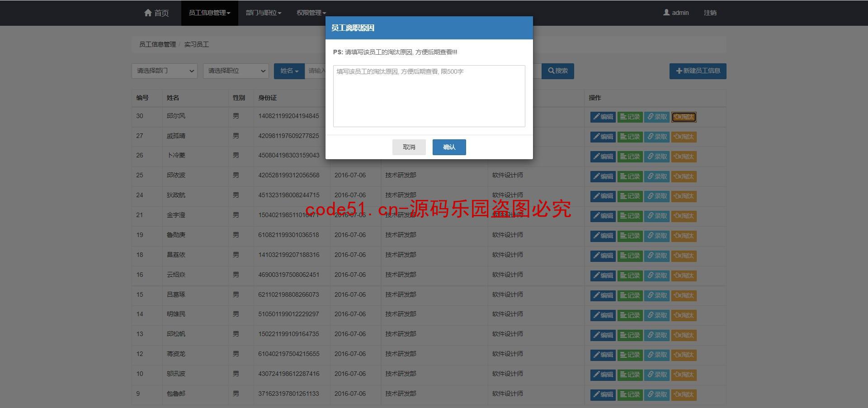The height and width of the screenshot is (408, 868).
Task: Open records for 邱尔风 row 30
Action: [630, 117]
